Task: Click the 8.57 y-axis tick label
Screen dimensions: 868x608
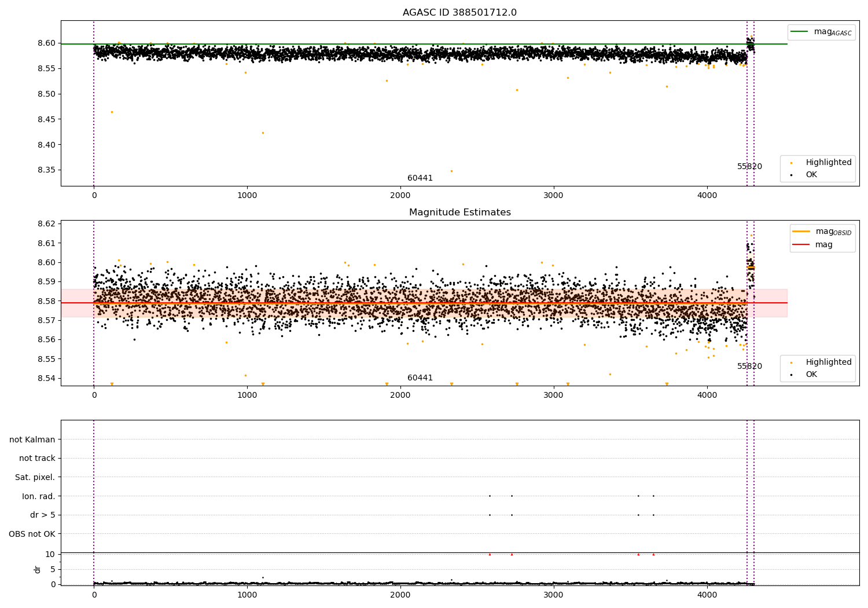Action: tap(46, 321)
